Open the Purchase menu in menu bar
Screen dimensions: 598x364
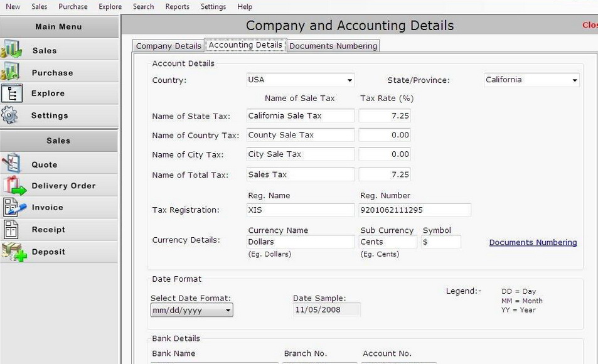[x=73, y=6]
